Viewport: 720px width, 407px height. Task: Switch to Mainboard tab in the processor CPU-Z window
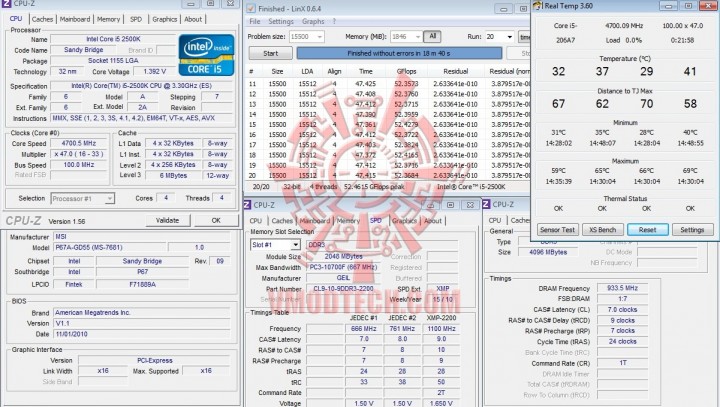75,19
